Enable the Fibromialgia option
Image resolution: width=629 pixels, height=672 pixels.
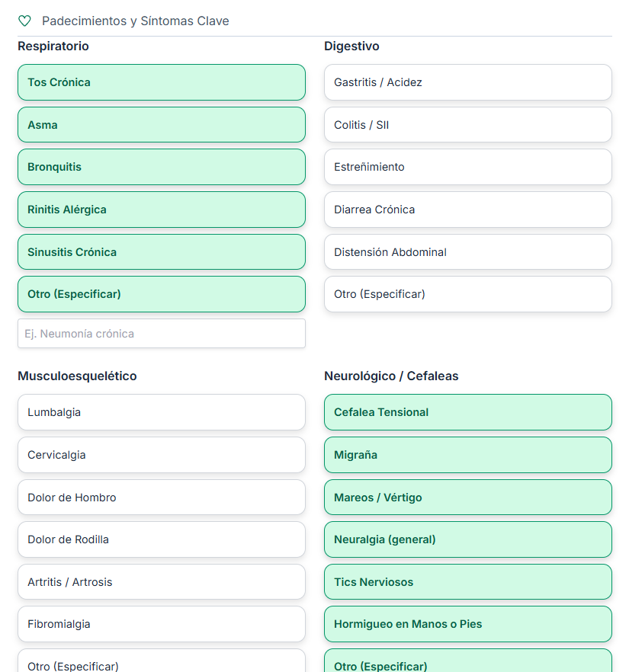pos(161,624)
